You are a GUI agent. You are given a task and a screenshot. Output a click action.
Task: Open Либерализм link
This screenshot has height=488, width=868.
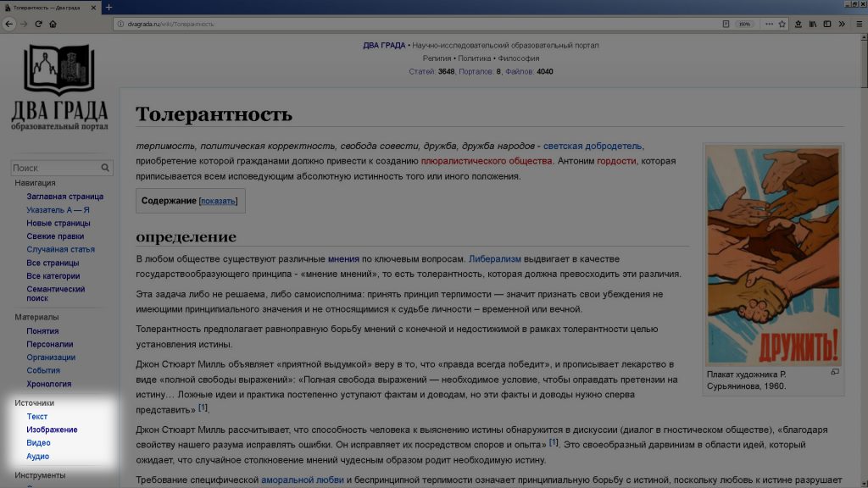495,259
